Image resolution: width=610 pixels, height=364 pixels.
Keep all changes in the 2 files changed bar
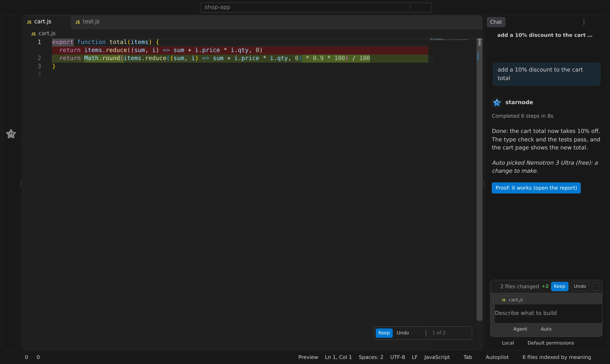559,286
